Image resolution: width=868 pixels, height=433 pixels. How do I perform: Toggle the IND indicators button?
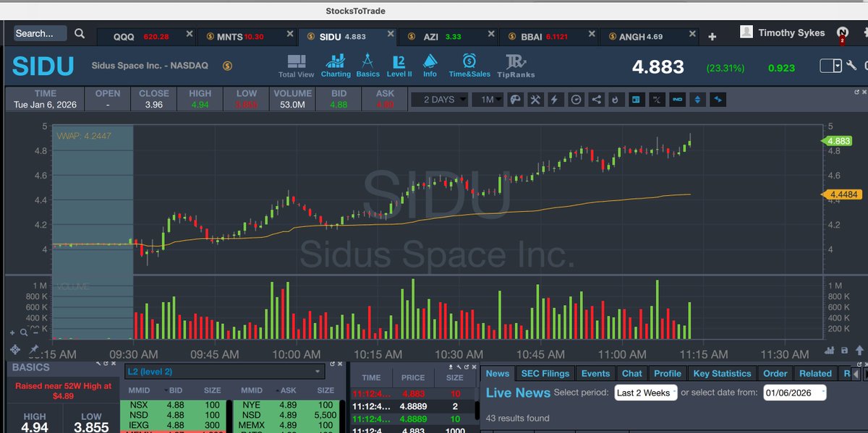coord(677,99)
